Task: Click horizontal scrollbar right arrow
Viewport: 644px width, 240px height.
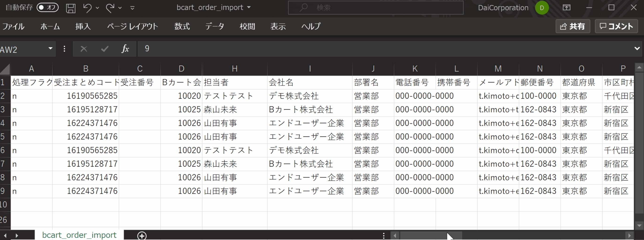Action: (629, 236)
